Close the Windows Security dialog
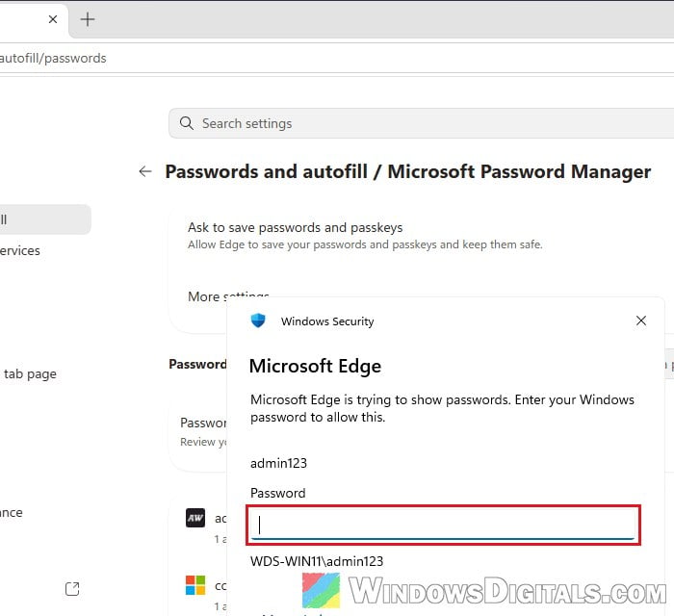This screenshot has width=674, height=616. pos(641,321)
